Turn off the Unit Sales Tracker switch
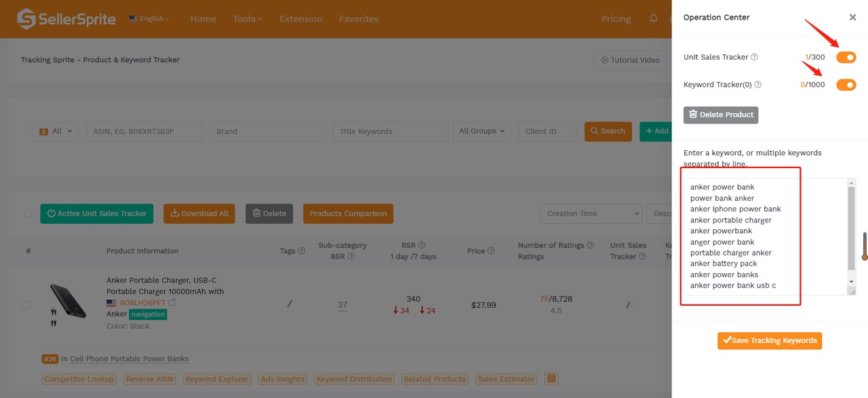Viewport: 868px width, 398px height. (x=846, y=58)
